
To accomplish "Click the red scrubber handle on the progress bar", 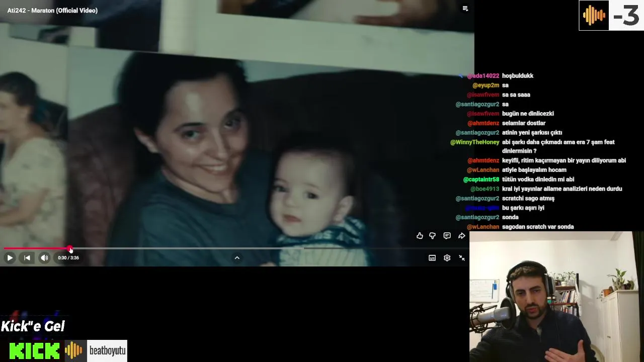I will [70, 248].
